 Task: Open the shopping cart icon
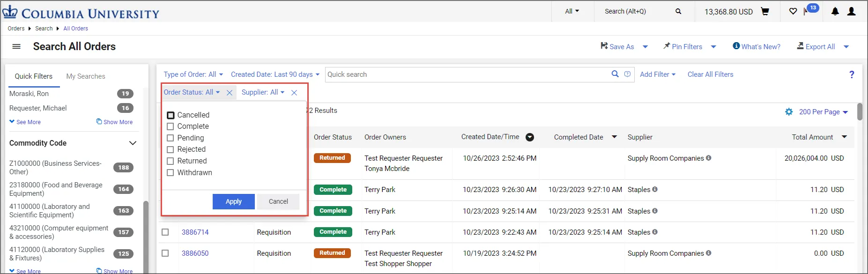coord(765,11)
